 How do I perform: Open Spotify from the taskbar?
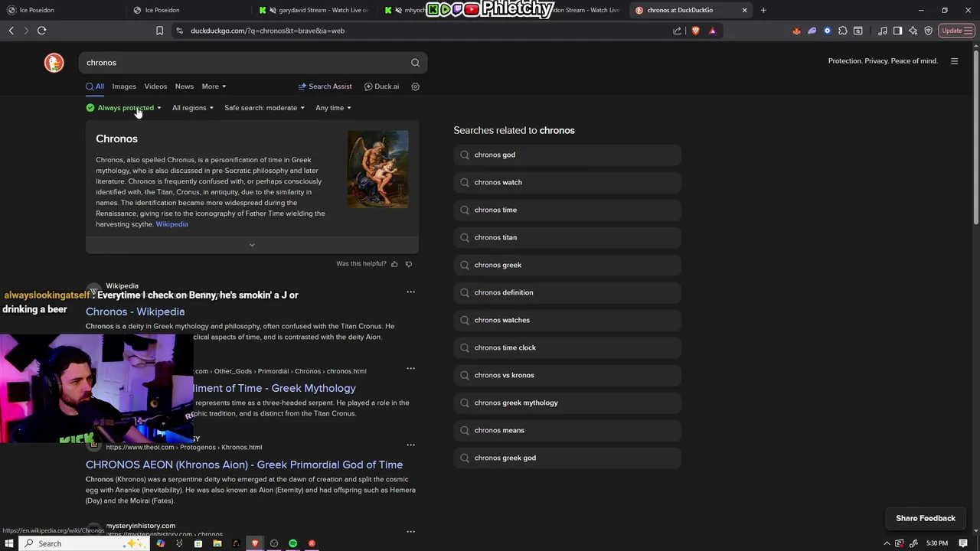[292, 543]
